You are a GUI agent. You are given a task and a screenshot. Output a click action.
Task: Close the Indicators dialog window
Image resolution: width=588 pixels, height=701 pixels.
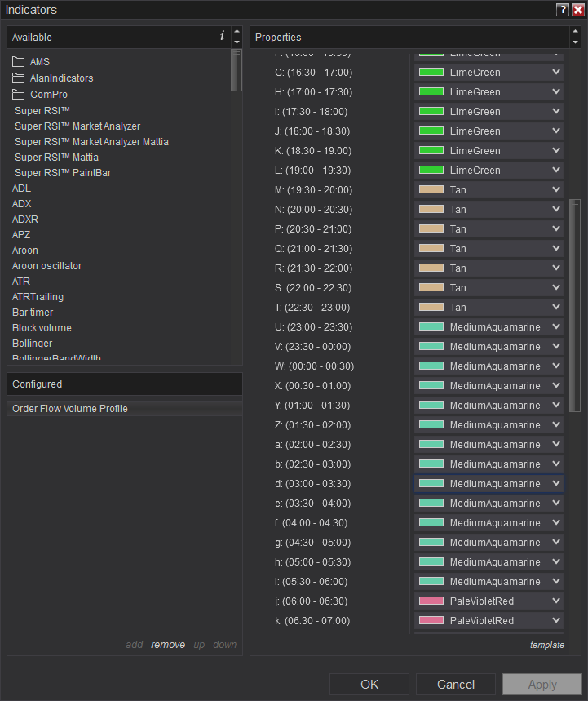pos(578,10)
